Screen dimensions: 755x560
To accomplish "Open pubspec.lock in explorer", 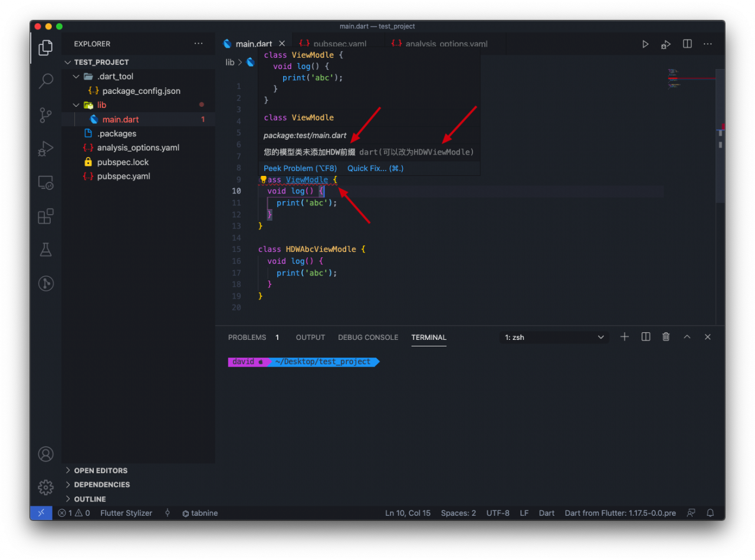I will 123,162.
